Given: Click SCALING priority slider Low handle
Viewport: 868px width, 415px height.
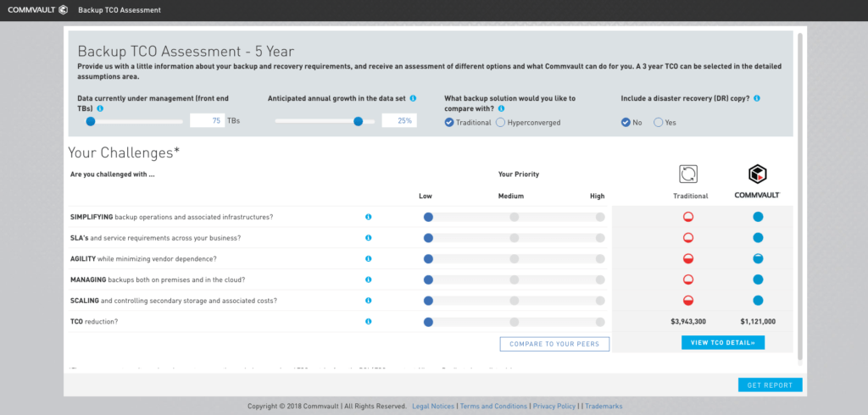Looking at the screenshot, I should click(428, 301).
